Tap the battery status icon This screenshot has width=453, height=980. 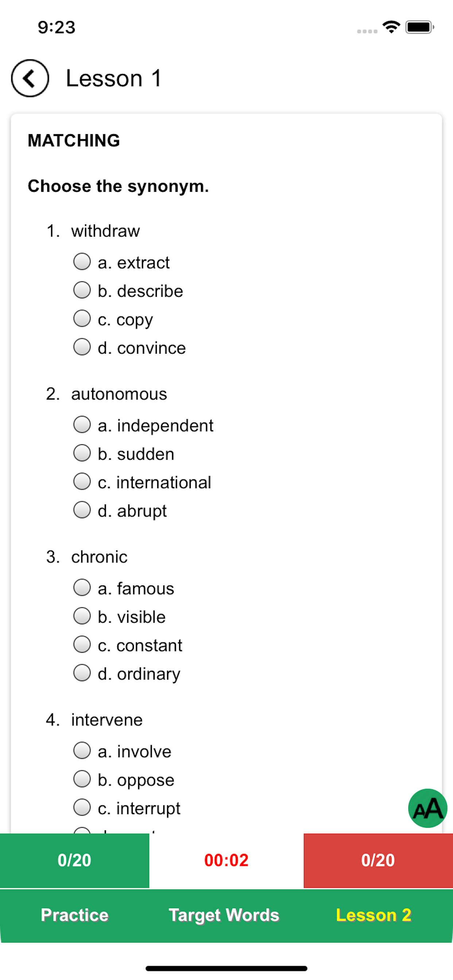pos(420,27)
